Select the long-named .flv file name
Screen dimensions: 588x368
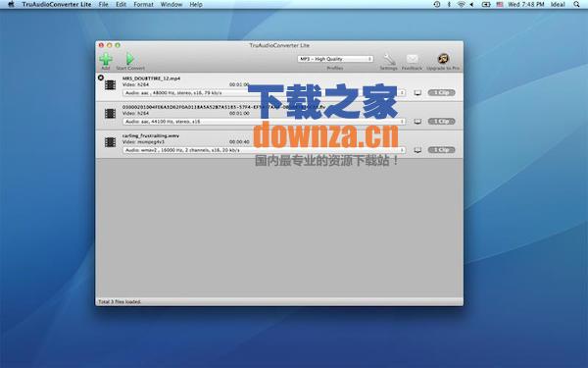click(x=223, y=107)
